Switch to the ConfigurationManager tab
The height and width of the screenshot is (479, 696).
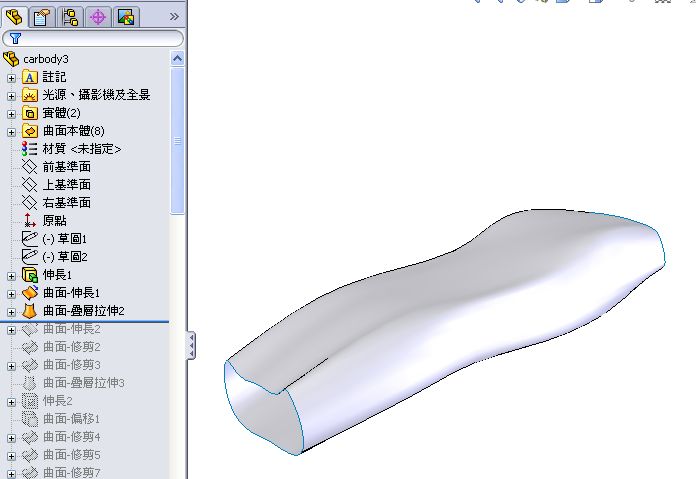pyautogui.click(x=70, y=18)
